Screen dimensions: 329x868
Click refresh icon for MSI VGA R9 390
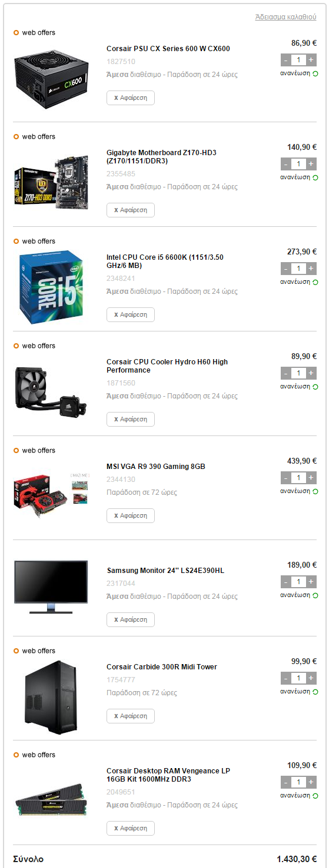tap(315, 491)
